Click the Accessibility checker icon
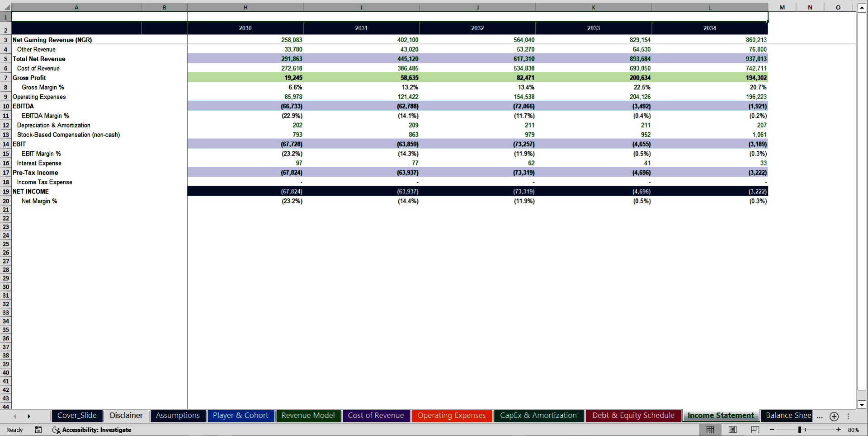This screenshot has height=436, width=868. pos(57,430)
